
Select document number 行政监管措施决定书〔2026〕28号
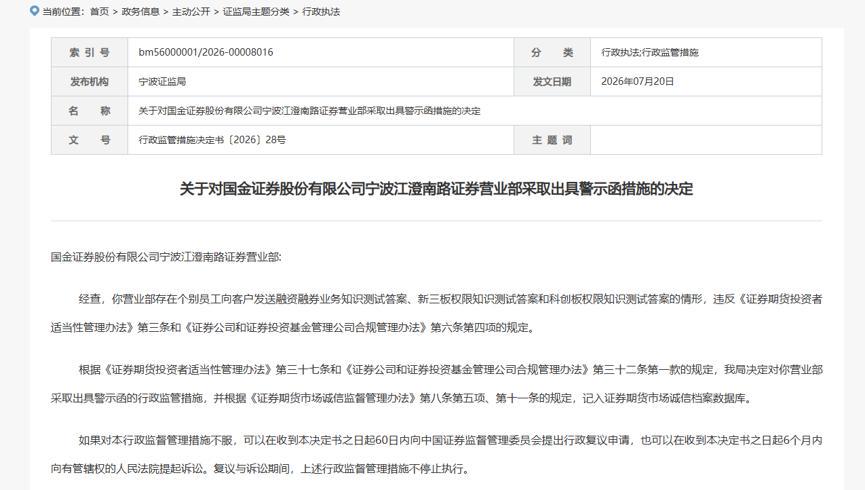click(212, 140)
